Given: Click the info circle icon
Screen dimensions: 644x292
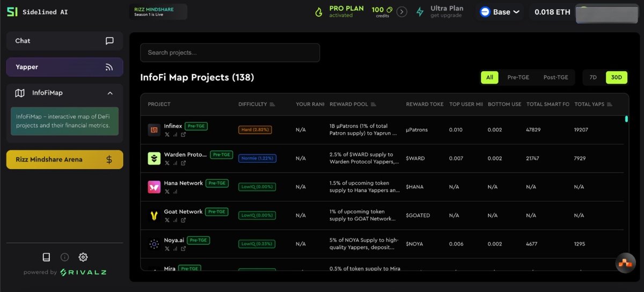Looking at the screenshot, I should click(64, 257).
